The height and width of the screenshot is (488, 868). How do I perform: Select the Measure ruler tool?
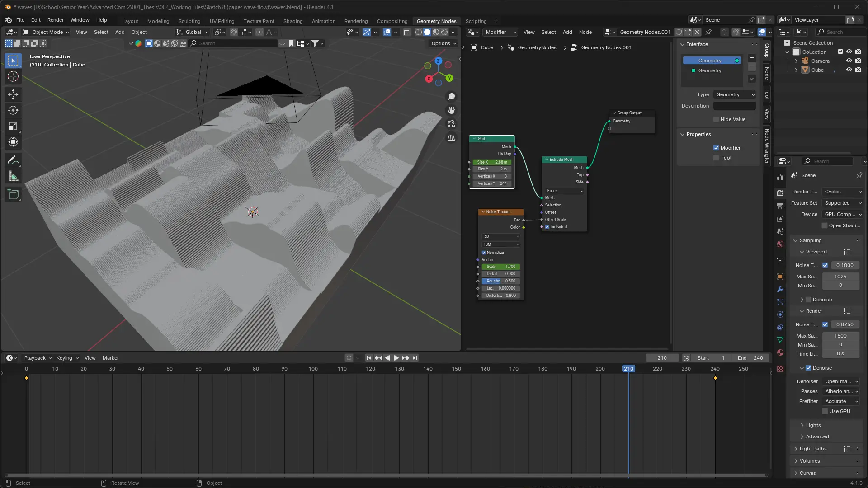pos(13,177)
